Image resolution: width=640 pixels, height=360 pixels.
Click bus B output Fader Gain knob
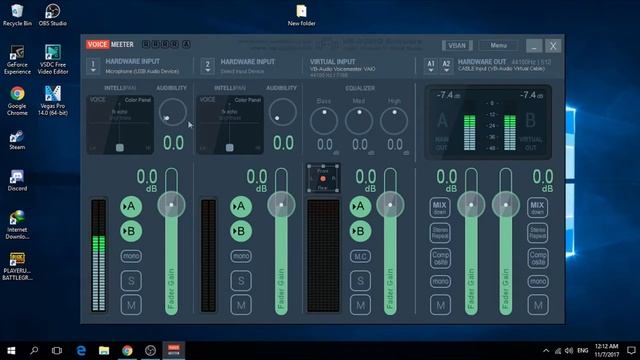(x=506, y=204)
